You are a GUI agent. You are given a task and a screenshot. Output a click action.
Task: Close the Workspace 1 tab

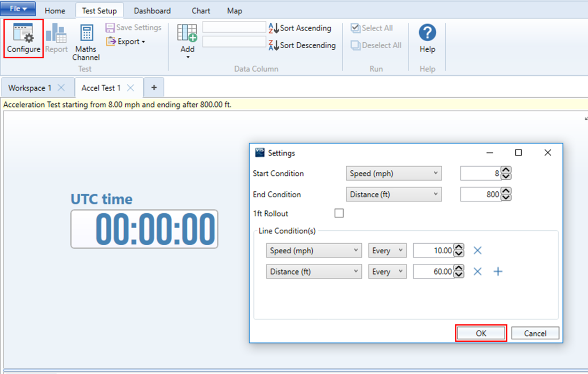(x=61, y=88)
